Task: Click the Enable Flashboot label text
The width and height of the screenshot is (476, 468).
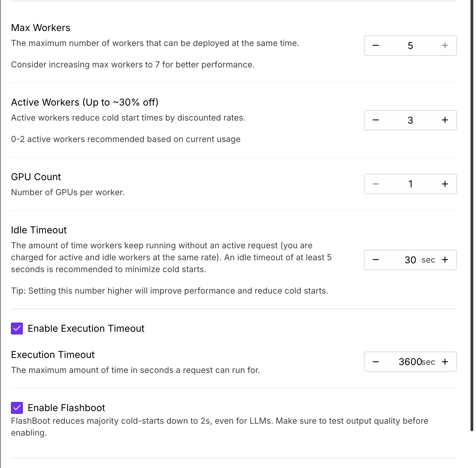Action: (x=66, y=408)
